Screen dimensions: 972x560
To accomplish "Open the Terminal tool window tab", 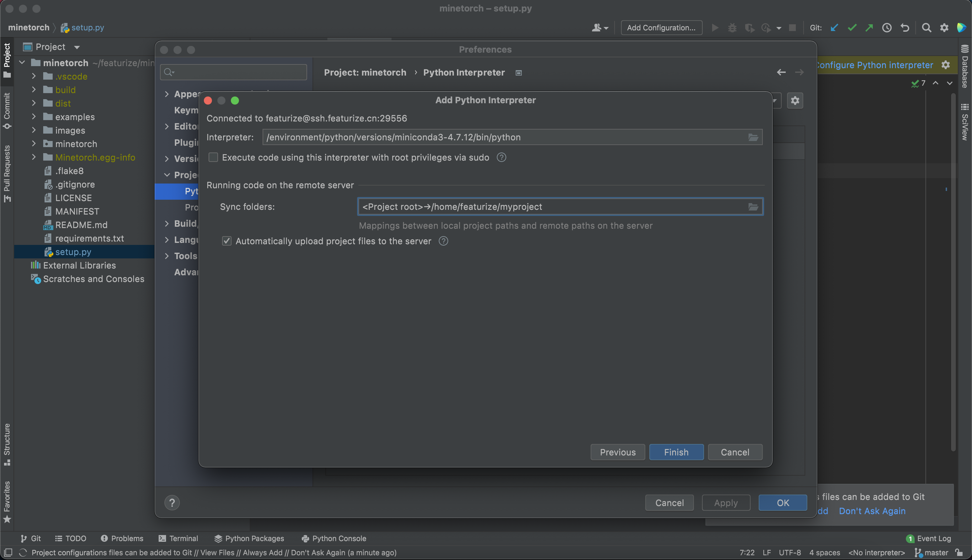I will (x=179, y=538).
